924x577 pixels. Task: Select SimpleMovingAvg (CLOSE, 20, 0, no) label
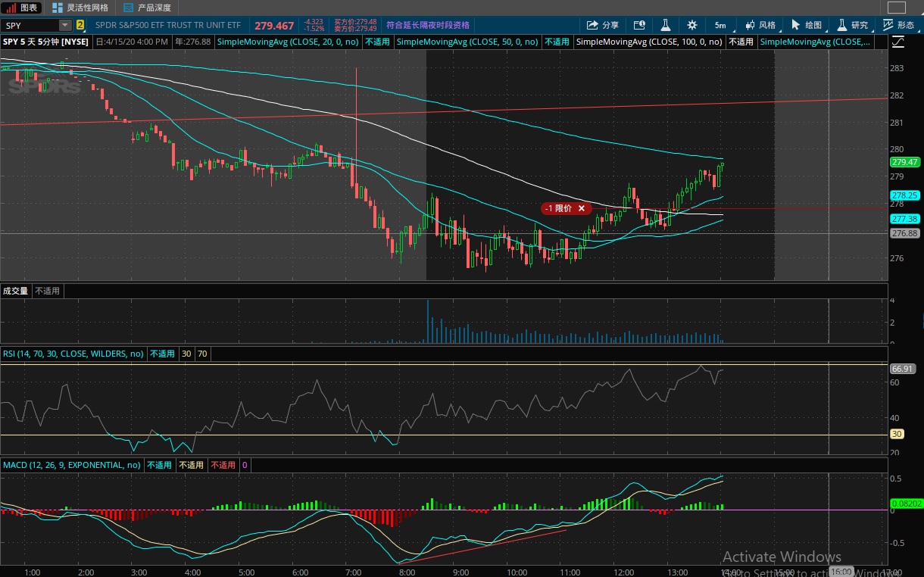[289, 42]
